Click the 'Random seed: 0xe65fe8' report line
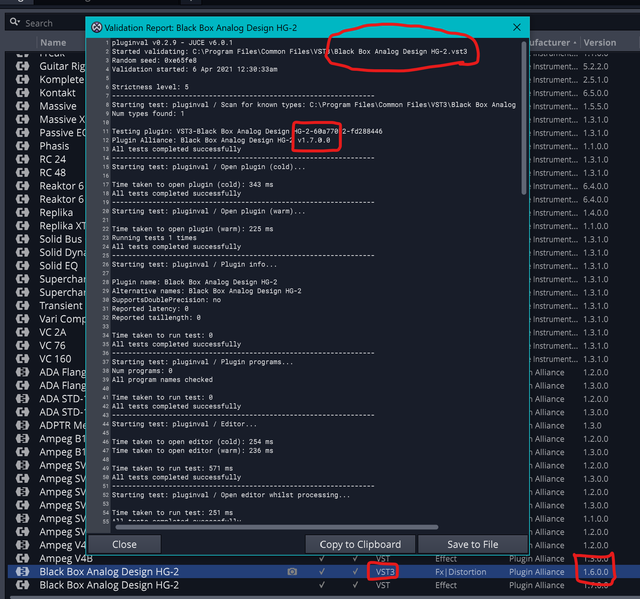The width and height of the screenshot is (640, 599). pos(154,60)
